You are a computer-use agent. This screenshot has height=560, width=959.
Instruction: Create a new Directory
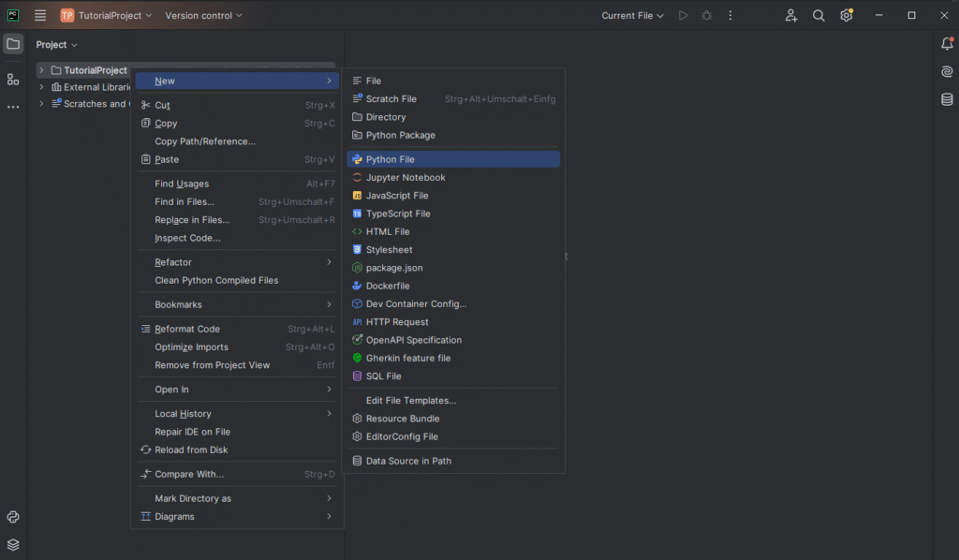[x=453, y=117]
